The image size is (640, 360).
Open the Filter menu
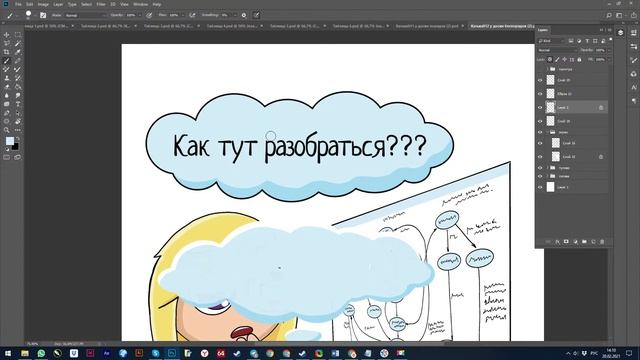coord(101,4)
